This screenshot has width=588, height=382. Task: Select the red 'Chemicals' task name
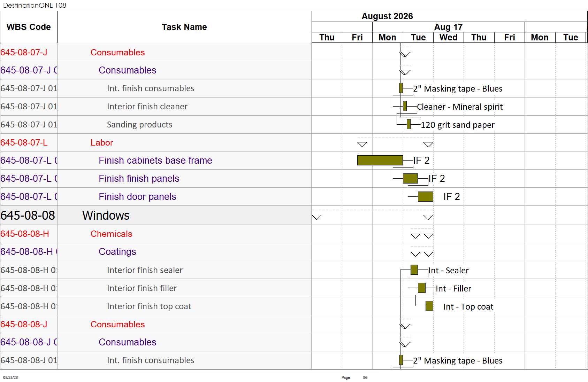point(112,234)
